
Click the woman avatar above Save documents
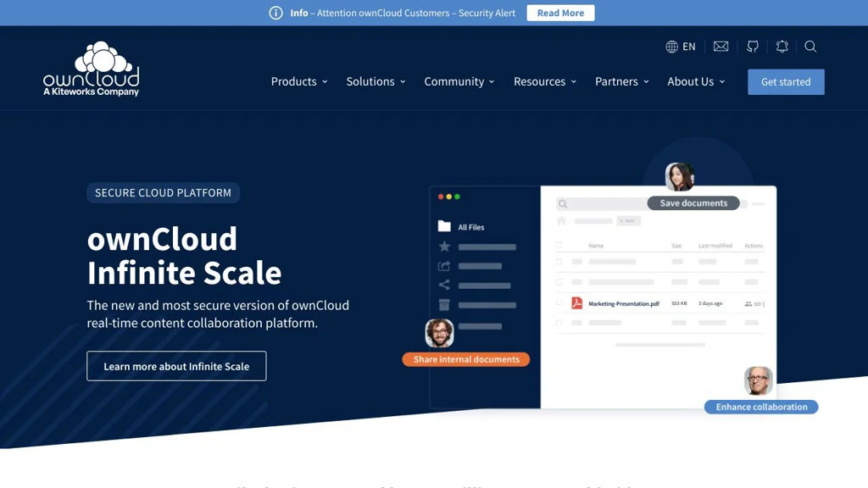click(x=679, y=176)
